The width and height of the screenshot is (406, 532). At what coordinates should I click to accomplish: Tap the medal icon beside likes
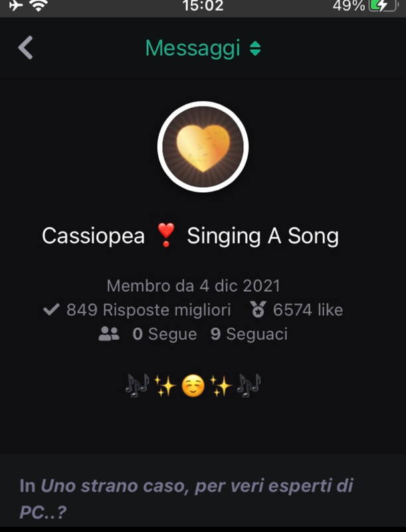[x=258, y=309]
